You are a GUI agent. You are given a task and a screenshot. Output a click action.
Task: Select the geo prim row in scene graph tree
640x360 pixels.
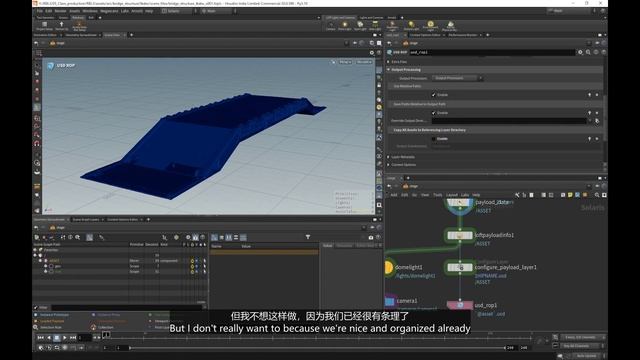(58, 266)
